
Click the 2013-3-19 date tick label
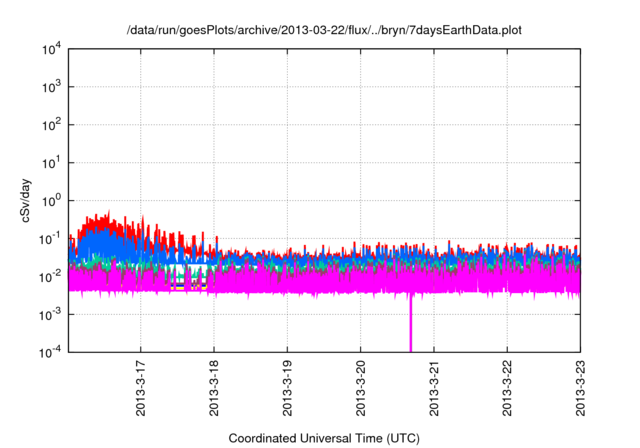click(x=287, y=388)
